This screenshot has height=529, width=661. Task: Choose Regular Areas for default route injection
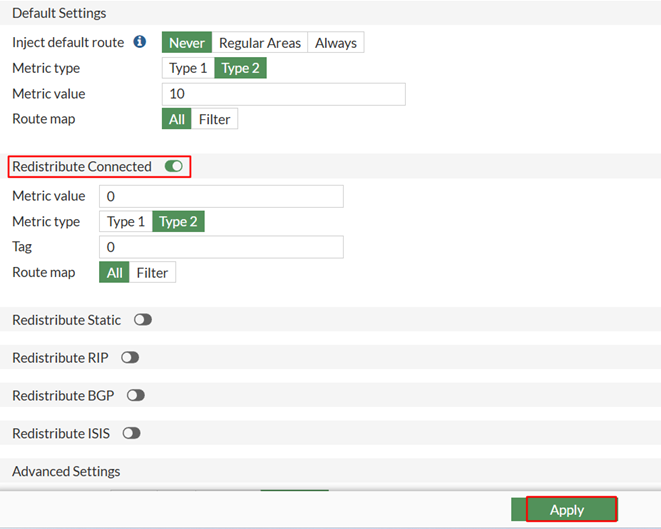click(260, 43)
